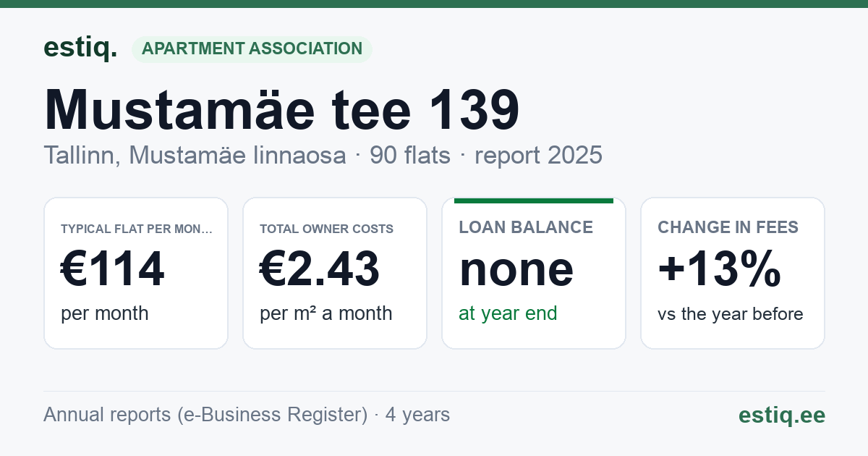Click the estiq. logo

80,48
